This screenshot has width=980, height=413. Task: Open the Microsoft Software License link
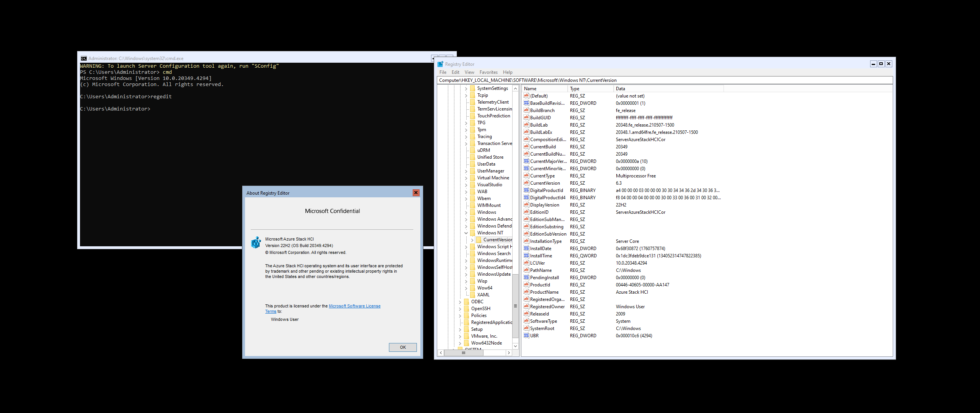[354, 306]
